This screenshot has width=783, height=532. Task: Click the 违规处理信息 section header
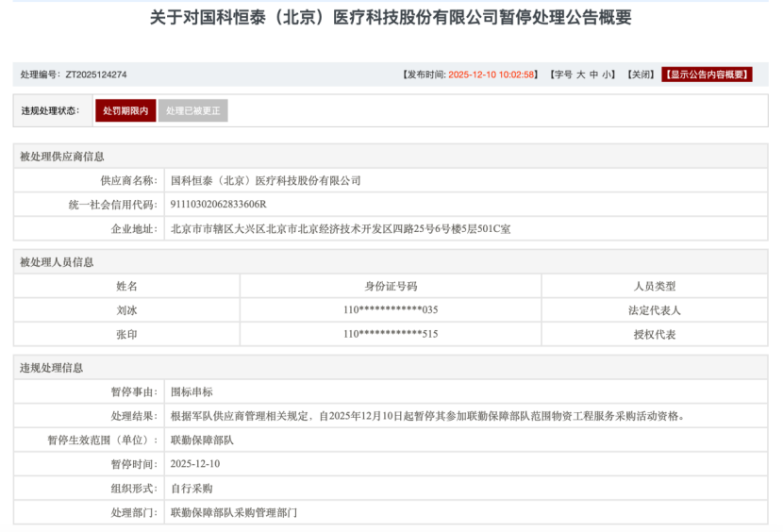(51, 368)
